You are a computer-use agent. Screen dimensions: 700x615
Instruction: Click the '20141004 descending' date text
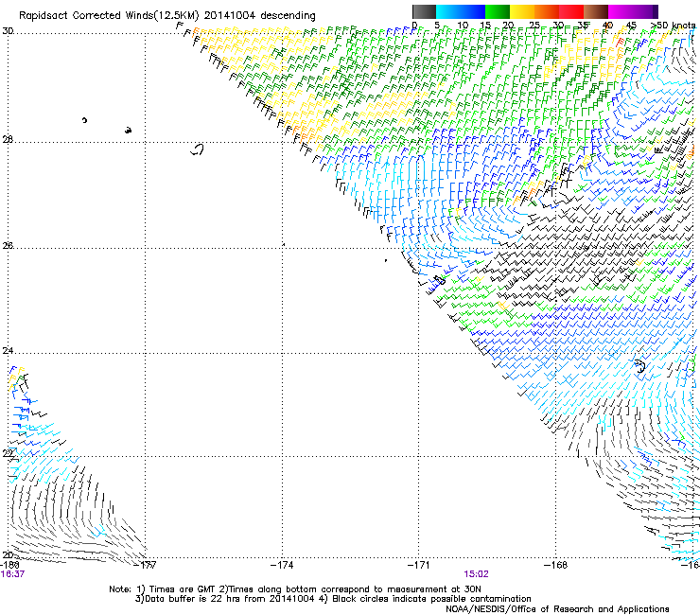coord(260,15)
